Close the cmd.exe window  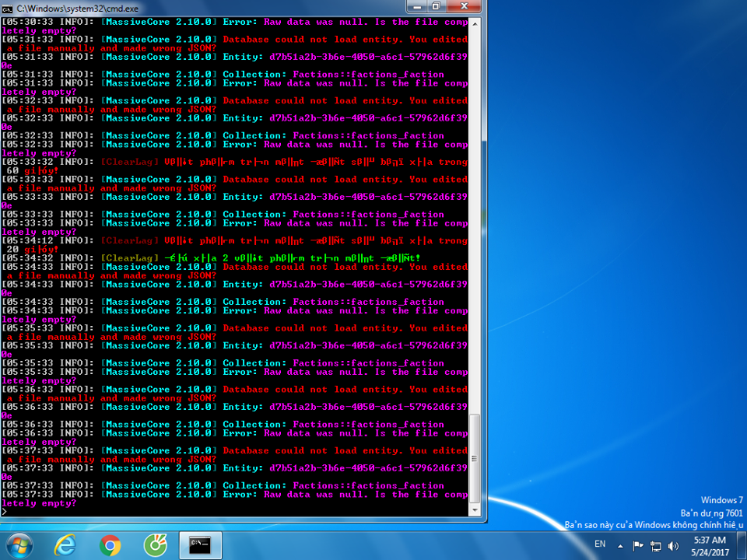point(465,7)
